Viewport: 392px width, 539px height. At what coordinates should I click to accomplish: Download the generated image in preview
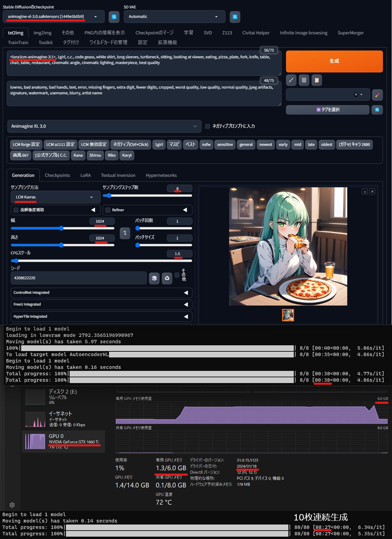pos(364,191)
